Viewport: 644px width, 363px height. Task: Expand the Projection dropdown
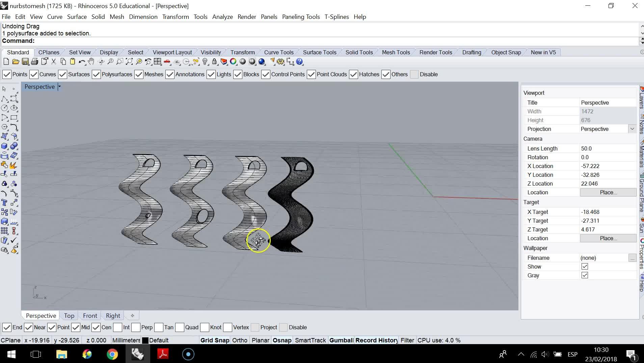pyautogui.click(x=632, y=129)
